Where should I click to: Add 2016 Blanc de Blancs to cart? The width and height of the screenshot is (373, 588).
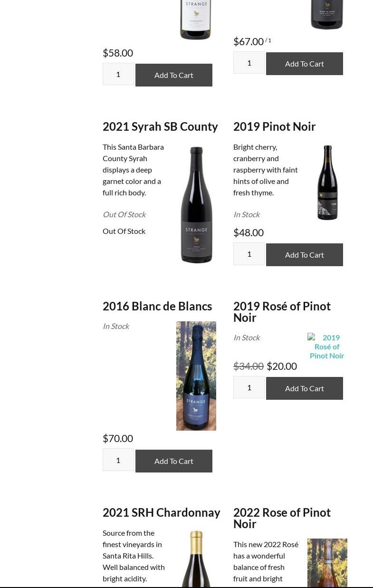[174, 461]
